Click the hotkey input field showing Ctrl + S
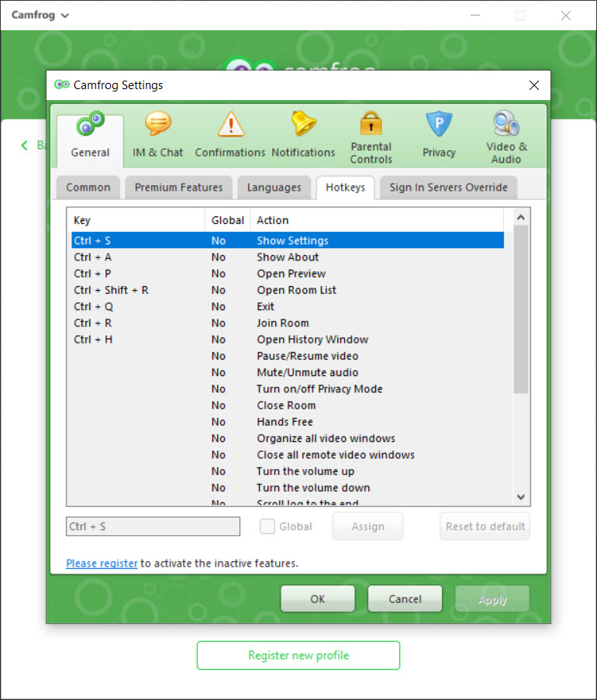The image size is (597, 700). [154, 526]
